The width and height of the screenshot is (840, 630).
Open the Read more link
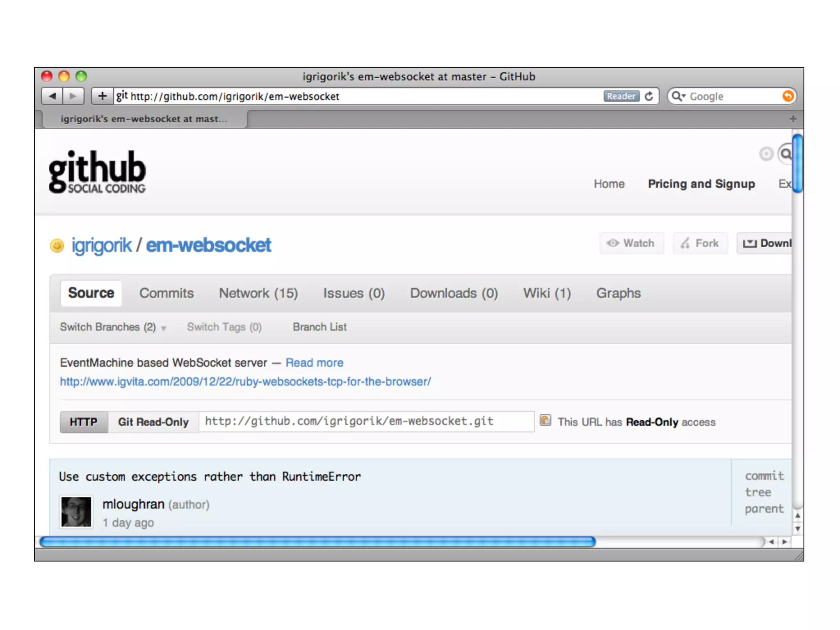(x=314, y=363)
